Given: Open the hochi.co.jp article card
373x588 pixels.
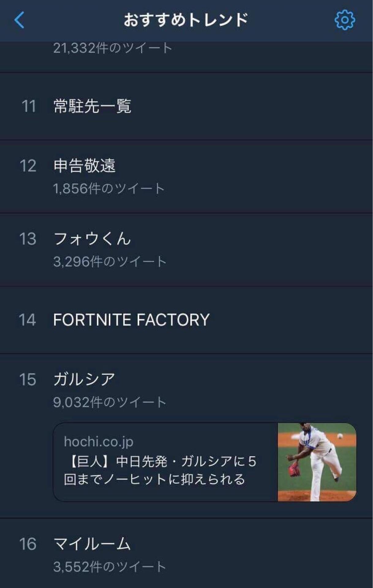Looking at the screenshot, I should coord(165,462).
